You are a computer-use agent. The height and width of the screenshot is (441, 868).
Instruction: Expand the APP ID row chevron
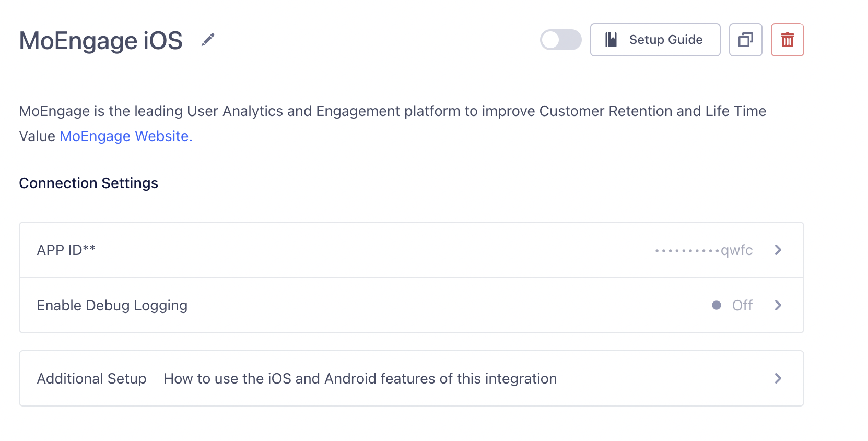pos(778,250)
